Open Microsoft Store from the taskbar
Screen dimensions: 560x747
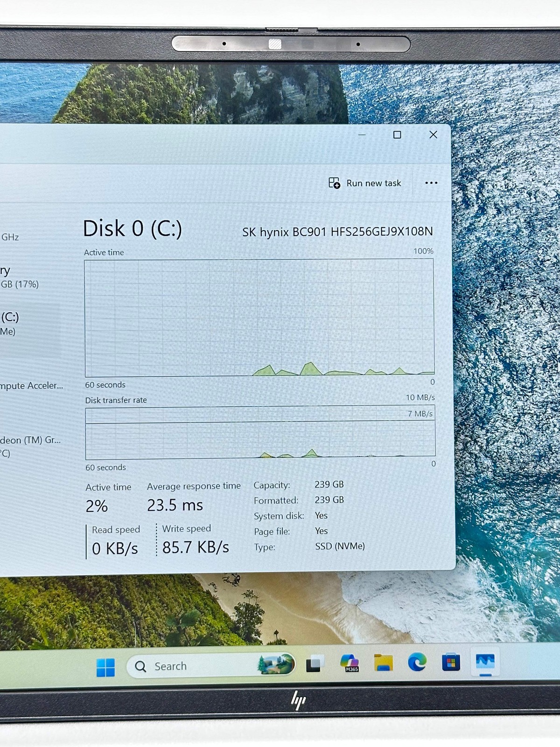click(x=451, y=662)
